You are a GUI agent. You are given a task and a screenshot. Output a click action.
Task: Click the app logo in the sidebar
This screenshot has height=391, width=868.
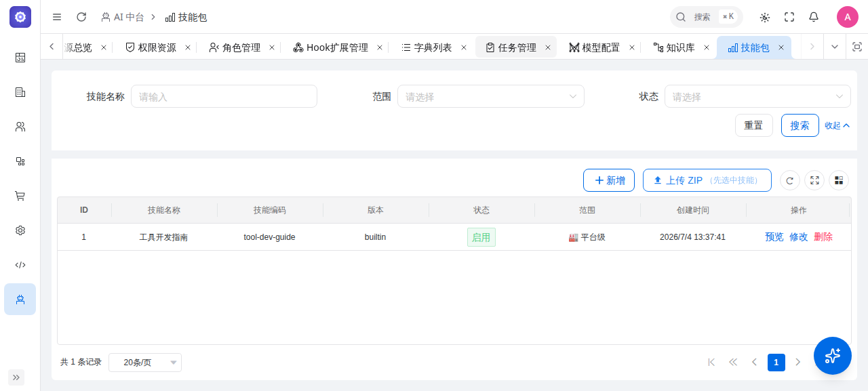[20, 17]
